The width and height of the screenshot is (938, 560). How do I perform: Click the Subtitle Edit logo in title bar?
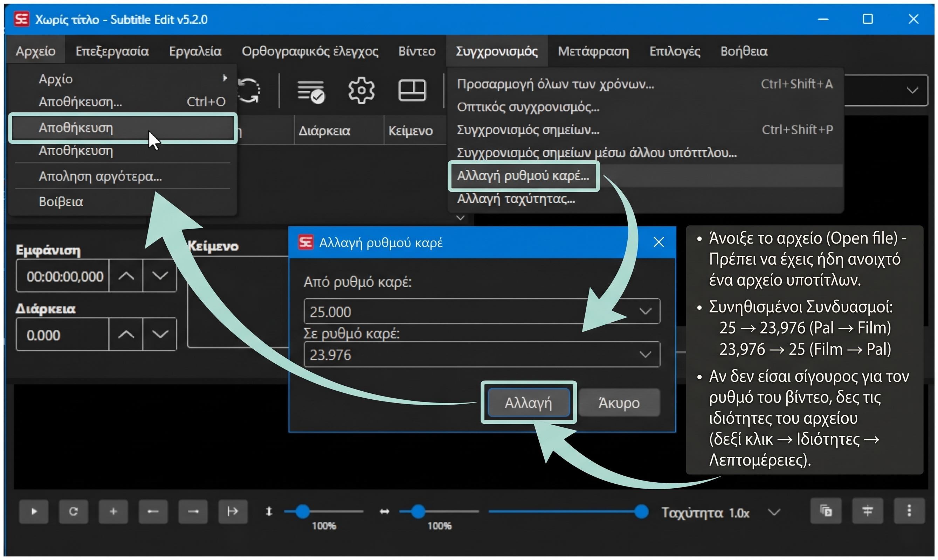click(21, 19)
